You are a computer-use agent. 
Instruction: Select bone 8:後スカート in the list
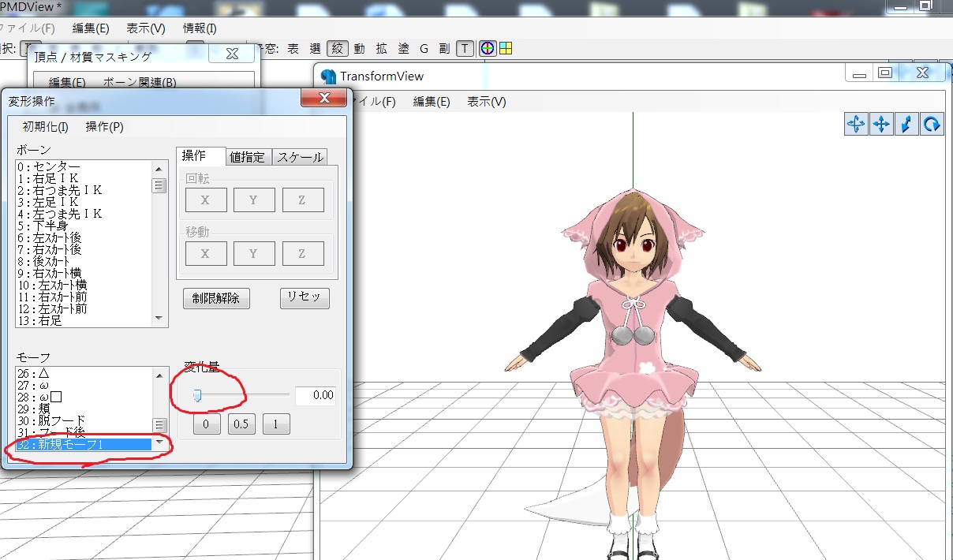tap(83, 261)
